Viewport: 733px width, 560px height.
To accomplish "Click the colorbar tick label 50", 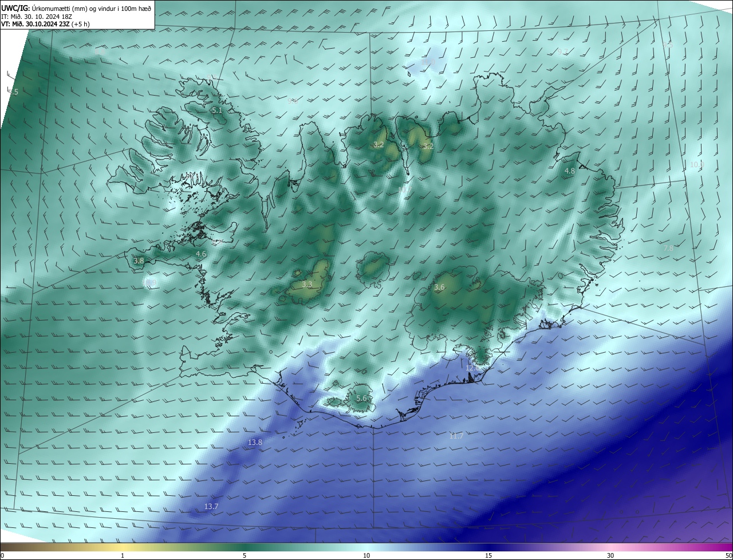I will pyautogui.click(x=729, y=555).
